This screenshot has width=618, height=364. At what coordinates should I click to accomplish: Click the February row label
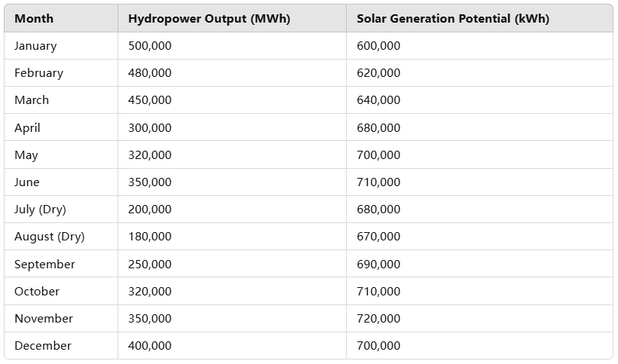[38, 73]
